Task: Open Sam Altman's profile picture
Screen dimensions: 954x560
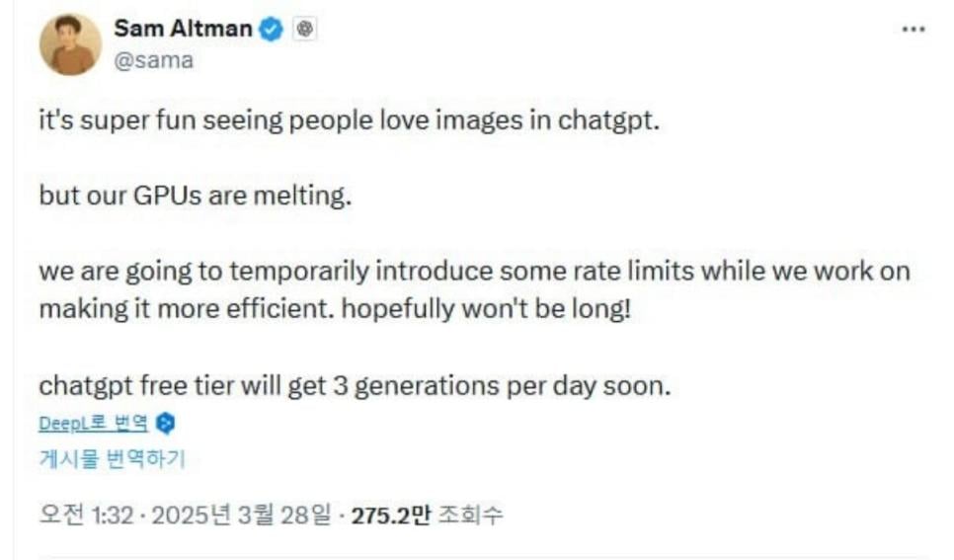Action: pyautogui.click(x=69, y=44)
